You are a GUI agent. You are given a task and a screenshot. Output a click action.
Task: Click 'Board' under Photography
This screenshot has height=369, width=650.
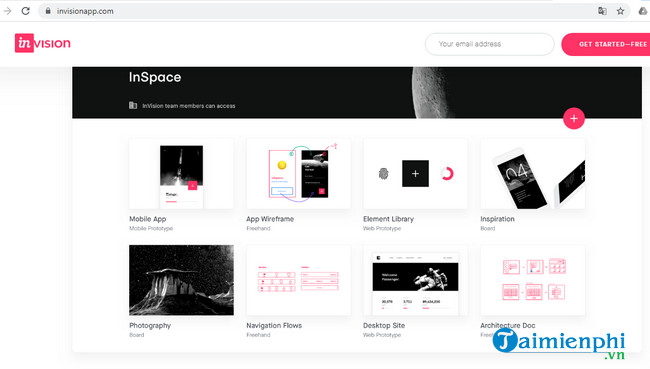tap(136, 335)
